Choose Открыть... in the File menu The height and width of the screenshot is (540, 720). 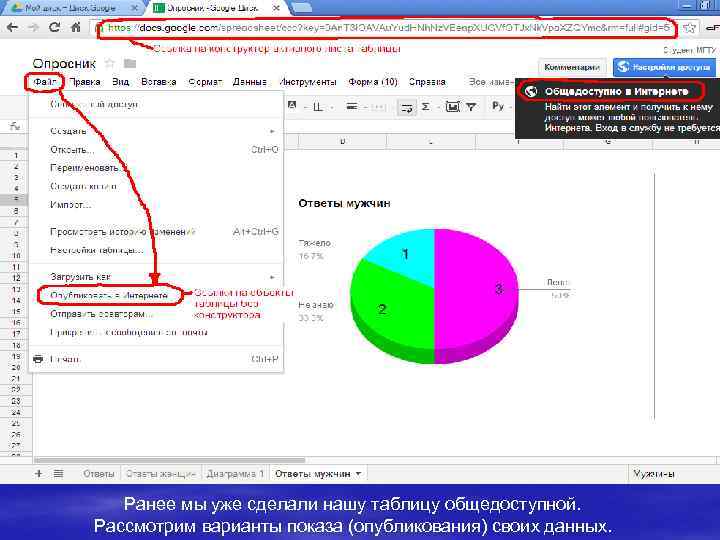pos(156,150)
